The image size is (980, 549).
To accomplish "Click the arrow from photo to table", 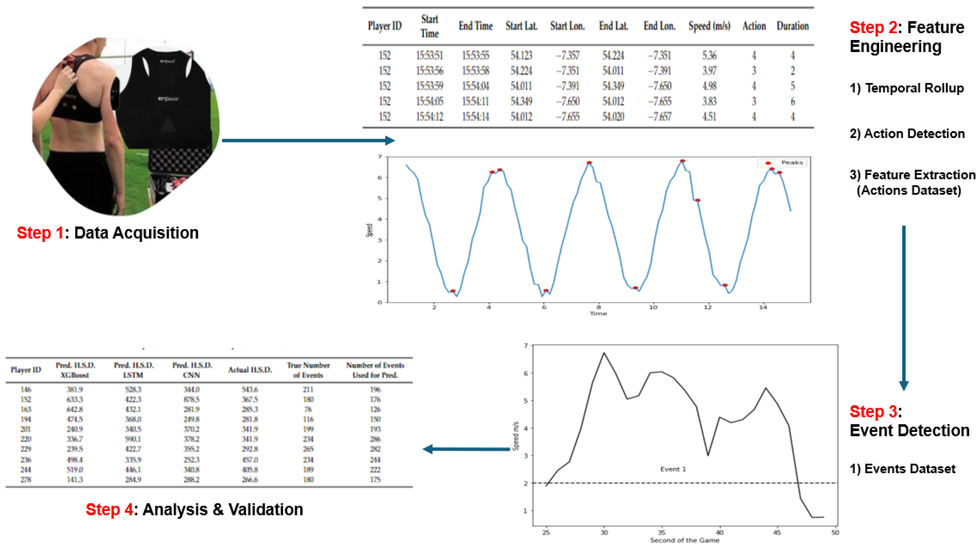I will (308, 140).
